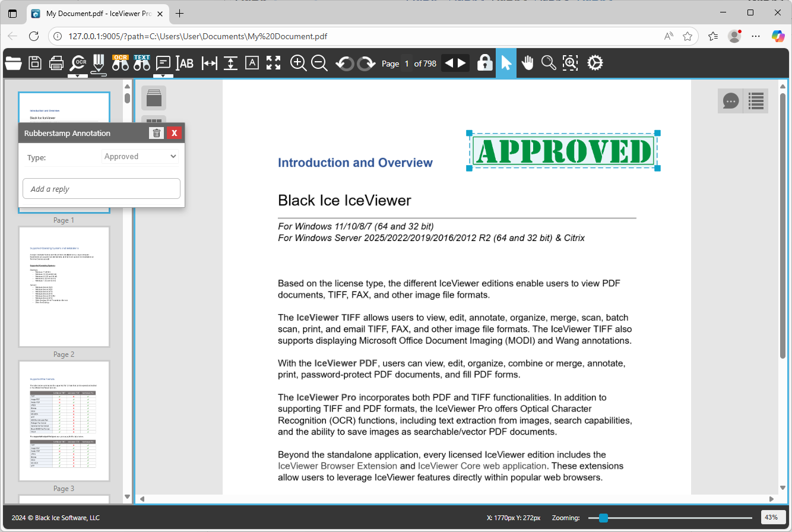Expand the OCR tool dropdown arrow
792x532 pixels.
[78, 75]
